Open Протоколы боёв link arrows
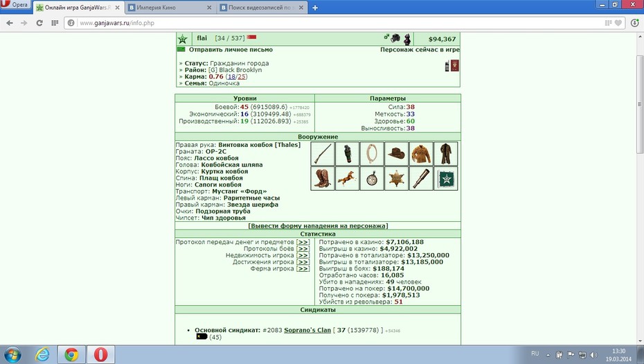644x364 pixels. tap(303, 249)
